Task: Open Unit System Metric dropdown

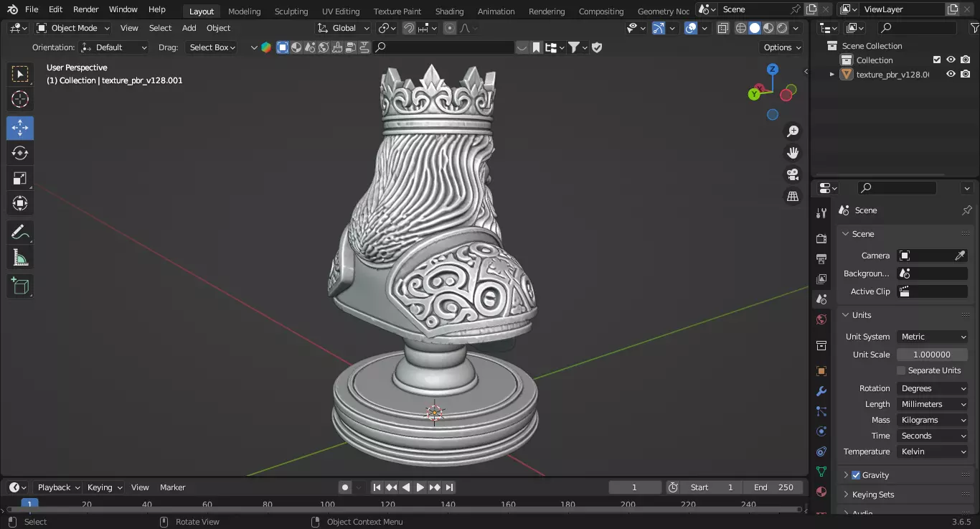Action: click(932, 337)
